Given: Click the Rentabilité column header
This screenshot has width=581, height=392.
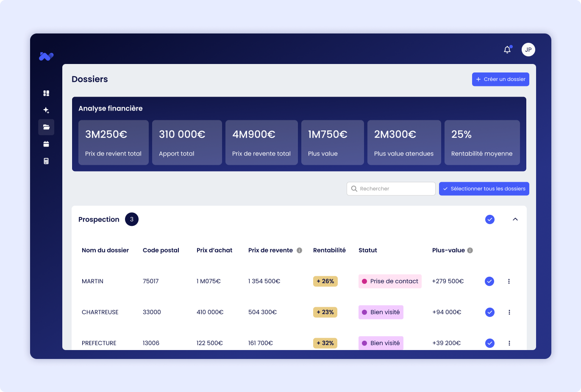Looking at the screenshot, I should tap(329, 250).
